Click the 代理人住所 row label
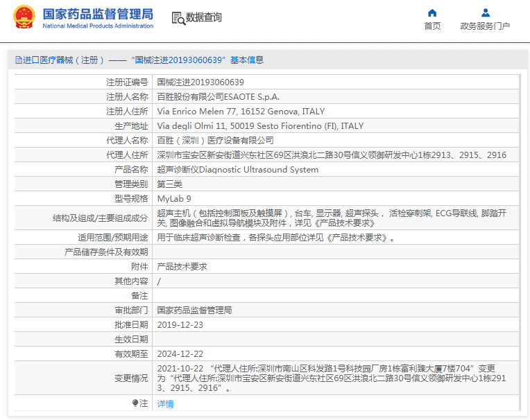The width and height of the screenshot is (530, 420). pos(127,155)
